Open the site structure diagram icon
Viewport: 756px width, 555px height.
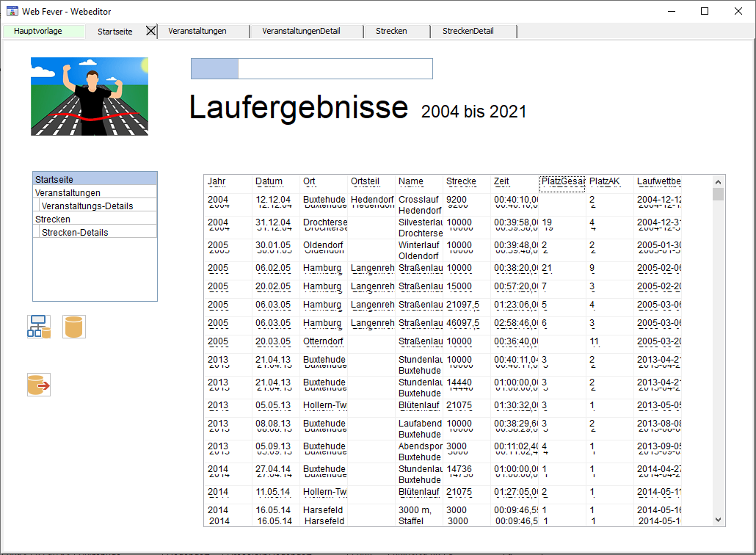point(39,327)
